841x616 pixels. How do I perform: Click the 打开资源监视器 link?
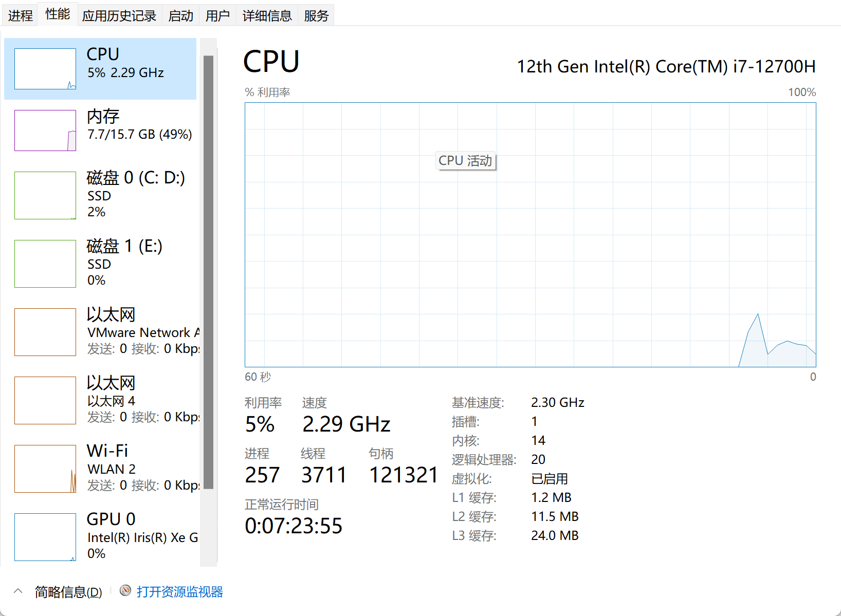180,592
